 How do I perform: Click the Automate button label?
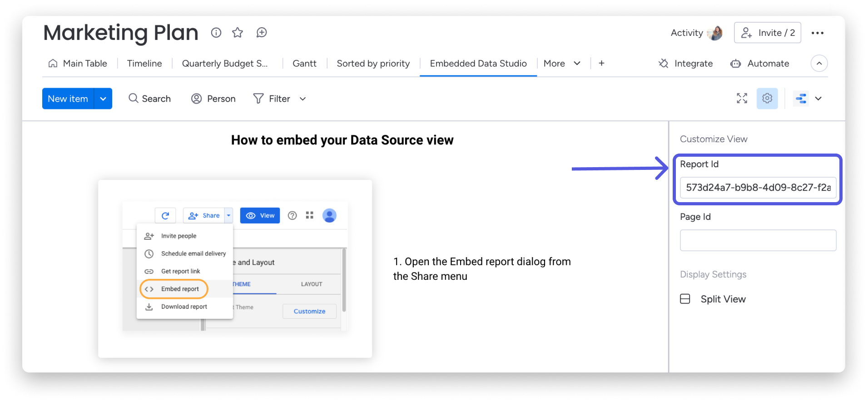pyautogui.click(x=769, y=64)
